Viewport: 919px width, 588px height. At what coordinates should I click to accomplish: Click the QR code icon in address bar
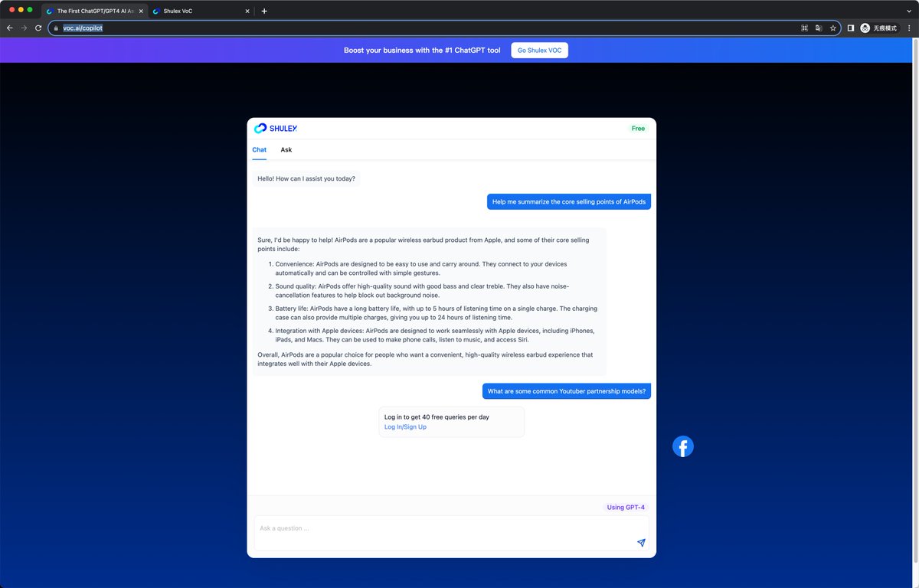click(x=804, y=28)
